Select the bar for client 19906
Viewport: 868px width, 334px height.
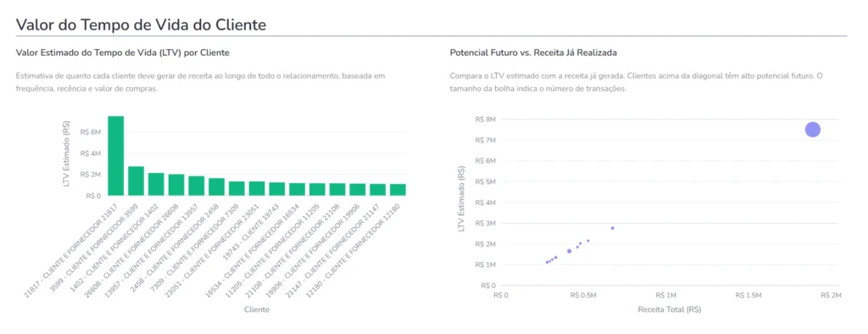point(358,189)
